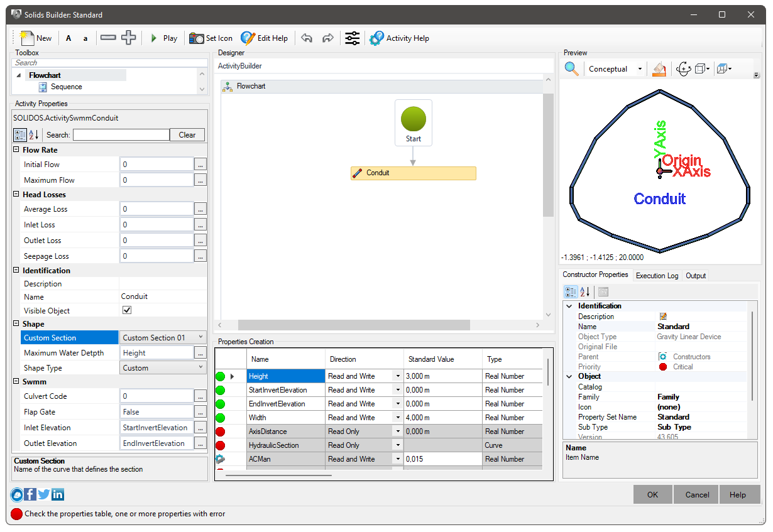
Task: Redo the last action
Action: pyautogui.click(x=327, y=38)
